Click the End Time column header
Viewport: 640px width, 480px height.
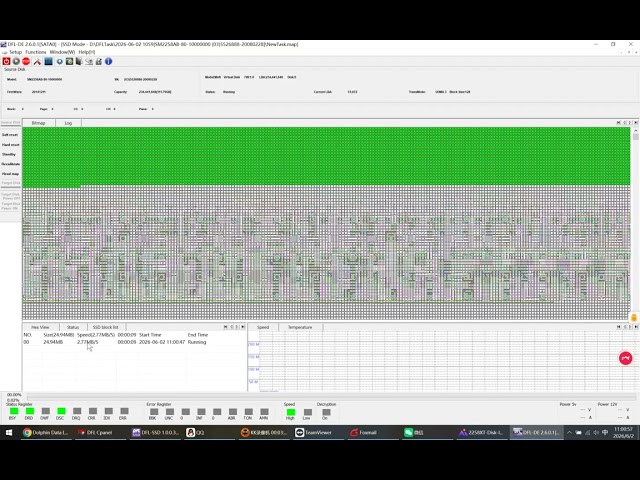198,335
